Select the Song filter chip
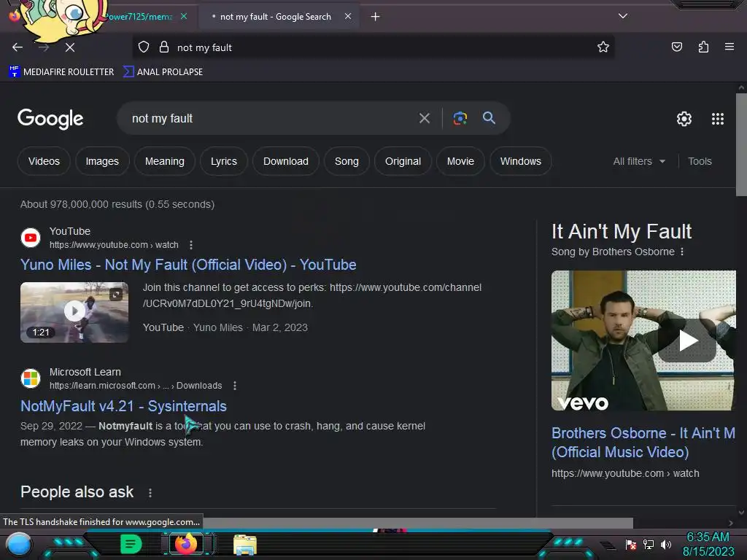 pos(347,161)
